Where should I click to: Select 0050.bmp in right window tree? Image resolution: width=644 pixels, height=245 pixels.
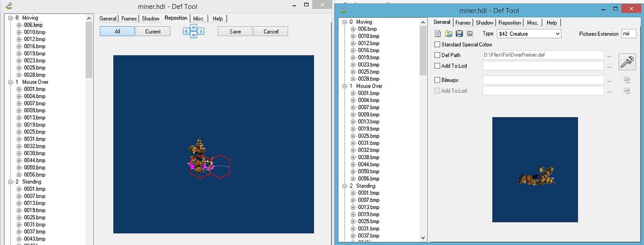coord(369,171)
